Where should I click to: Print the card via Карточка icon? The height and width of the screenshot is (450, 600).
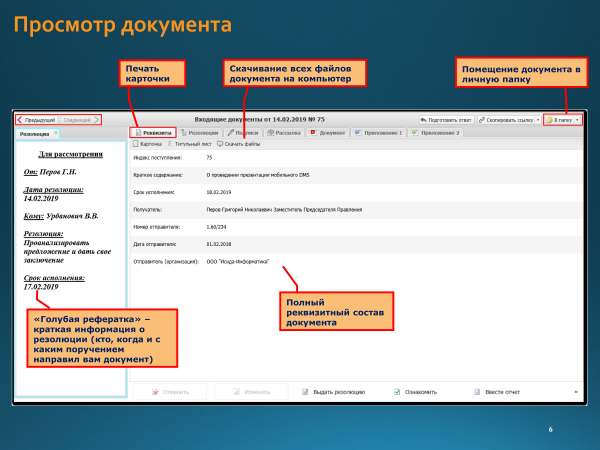tap(150, 144)
